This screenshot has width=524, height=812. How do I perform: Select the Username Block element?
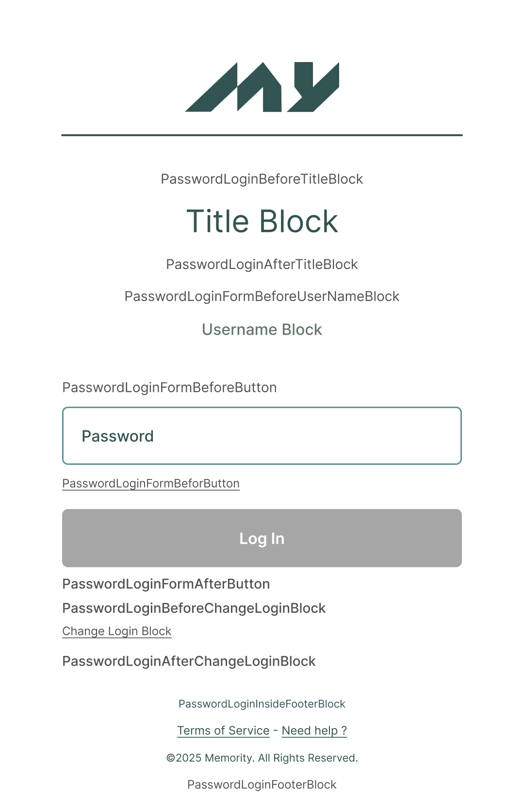[262, 330]
